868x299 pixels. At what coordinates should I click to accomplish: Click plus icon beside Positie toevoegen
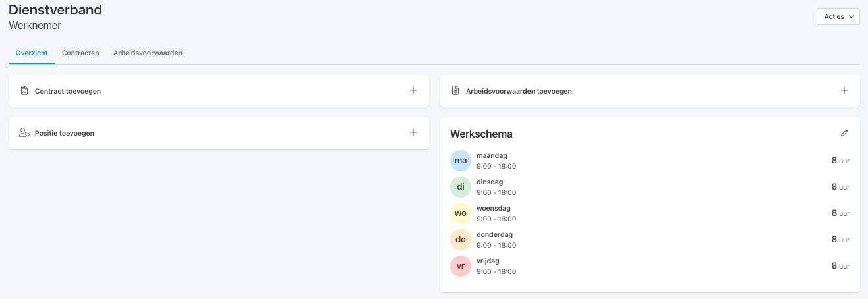[x=413, y=132]
